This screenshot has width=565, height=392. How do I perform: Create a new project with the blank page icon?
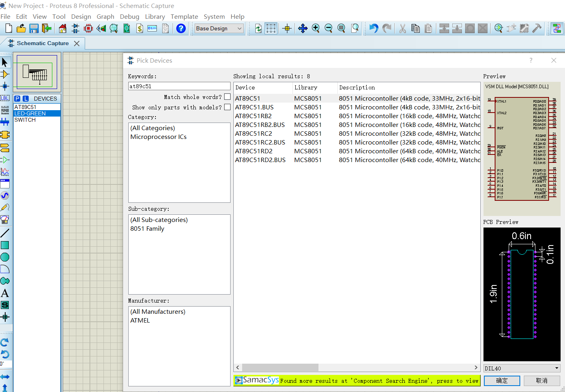pyautogui.click(x=9, y=28)
